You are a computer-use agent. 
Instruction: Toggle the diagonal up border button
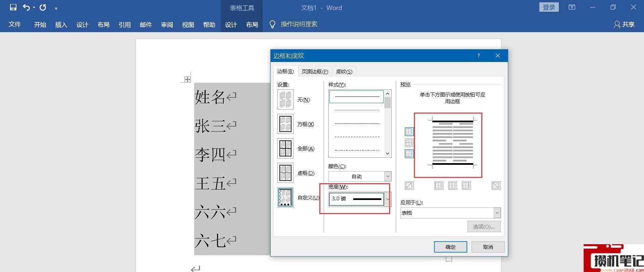point(409,186)
